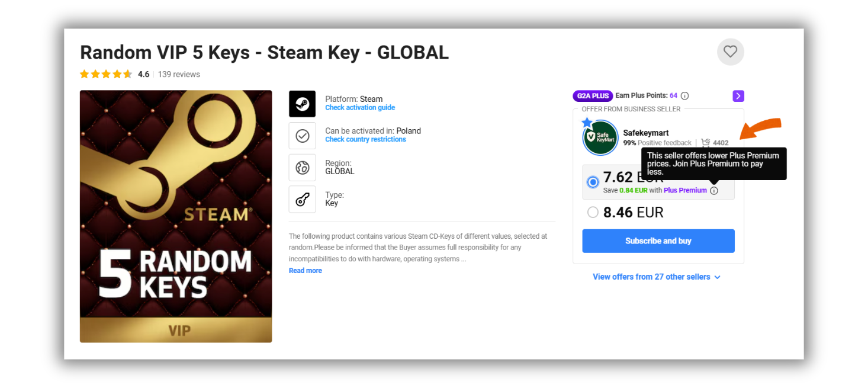Image resolution: width=868 pixels, height=388 pixels.
Task: Select the 7.62 EUR Plus Premium price
Action: pyautogui.click(x=593, y=182)
